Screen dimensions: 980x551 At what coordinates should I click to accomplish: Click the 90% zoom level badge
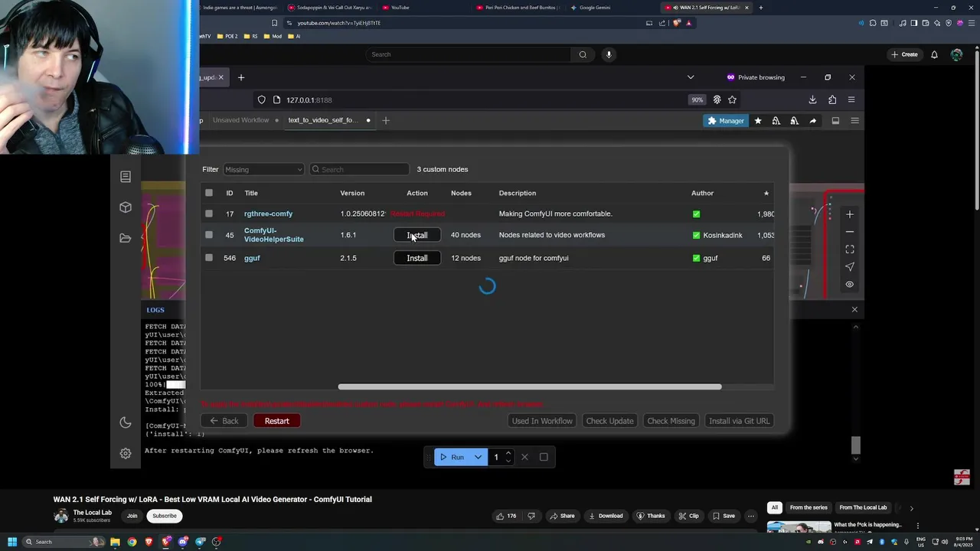pos(697,99)
